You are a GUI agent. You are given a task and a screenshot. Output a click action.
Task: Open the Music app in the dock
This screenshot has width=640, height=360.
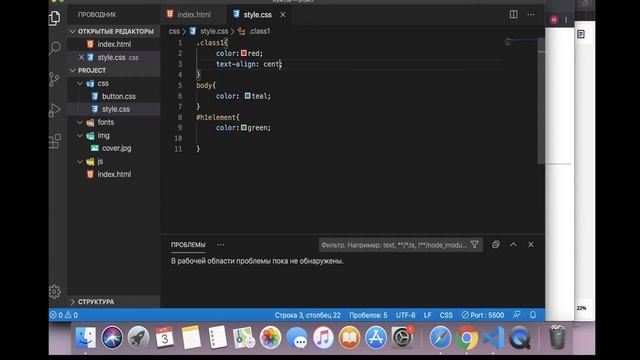tap(323, 338)
